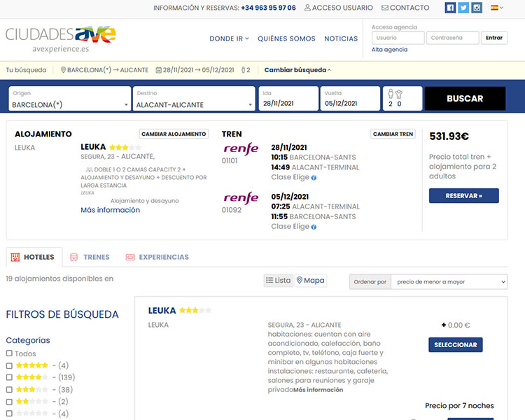This screenshot has width=525, height=420.
Task: Click the location pin in Tu búsqueda bar
Action: coord(63,70)
